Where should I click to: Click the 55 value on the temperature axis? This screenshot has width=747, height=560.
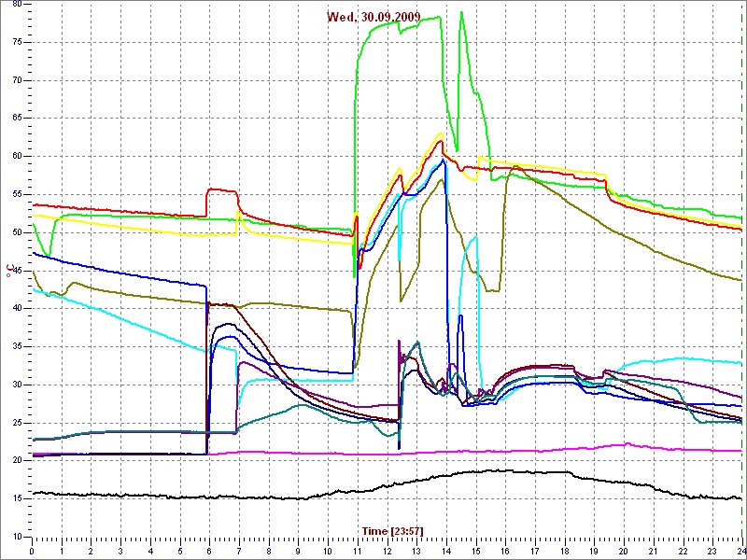(16, 195)
